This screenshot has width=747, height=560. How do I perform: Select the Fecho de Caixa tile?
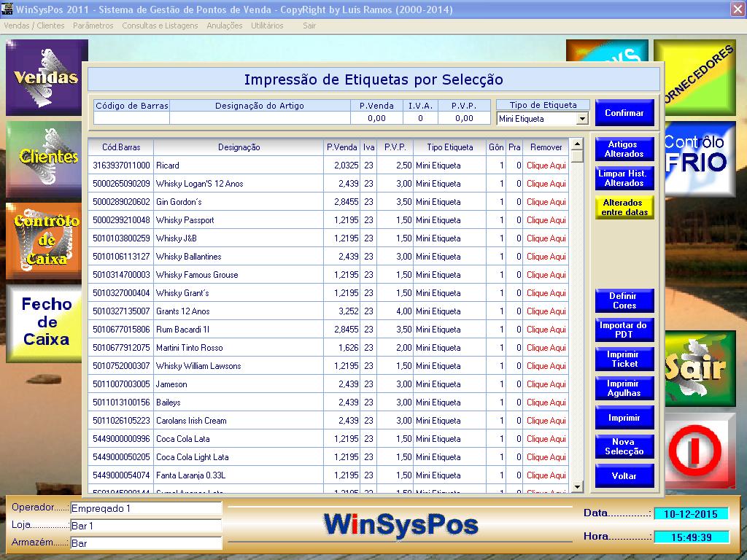pyautogui.click(x=45, y=322)
